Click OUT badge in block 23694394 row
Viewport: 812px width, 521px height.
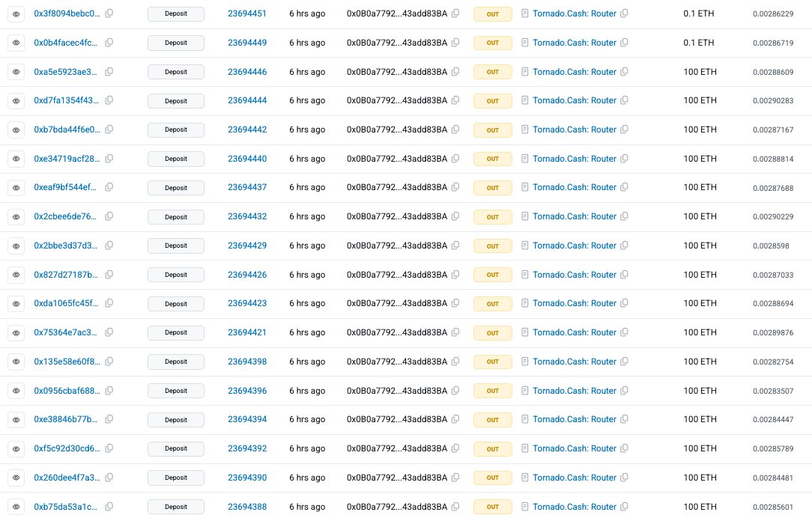coord(492,419)
